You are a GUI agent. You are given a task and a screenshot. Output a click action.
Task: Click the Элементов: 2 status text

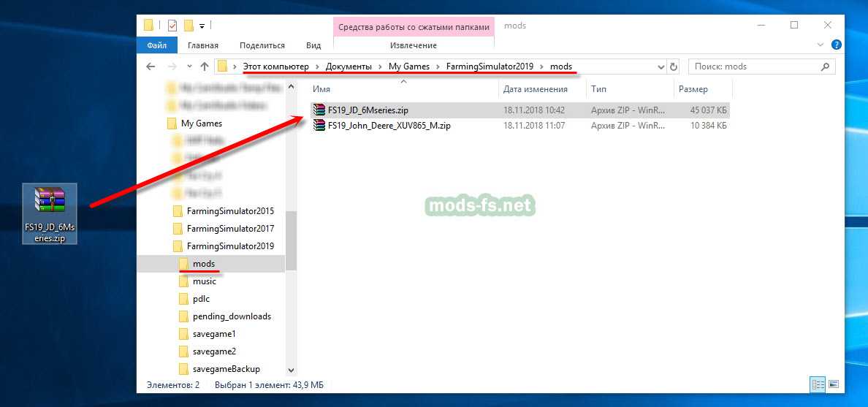pyautogui.click(x=172, y=384)
